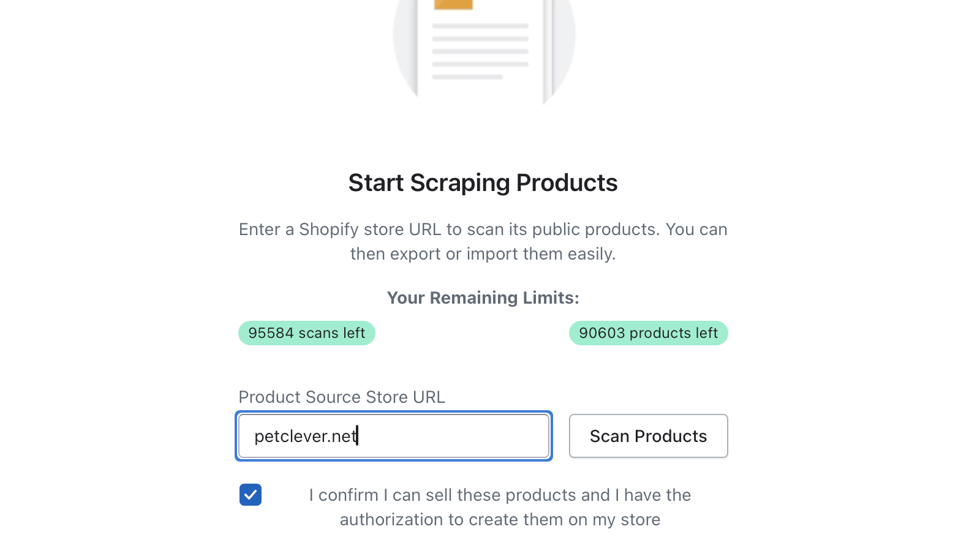Select the 'Your Remaining Limits' label

point(483,298)
